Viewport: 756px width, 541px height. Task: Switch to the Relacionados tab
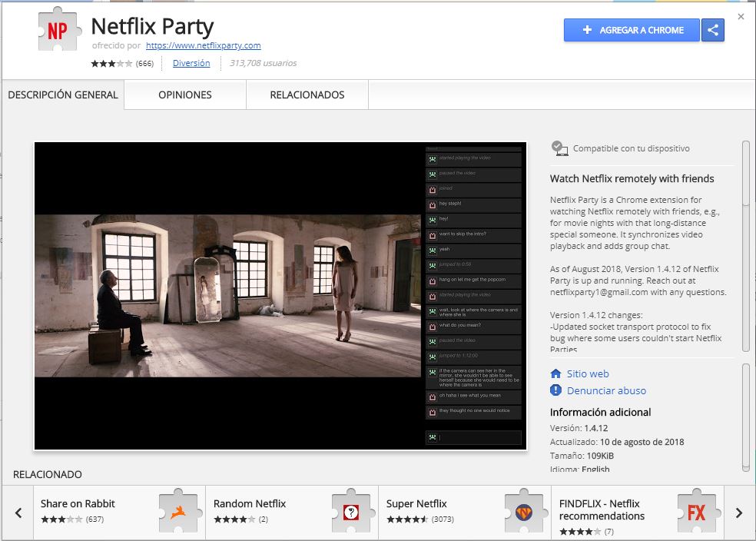pyautogui.click(x=307, y=95)
